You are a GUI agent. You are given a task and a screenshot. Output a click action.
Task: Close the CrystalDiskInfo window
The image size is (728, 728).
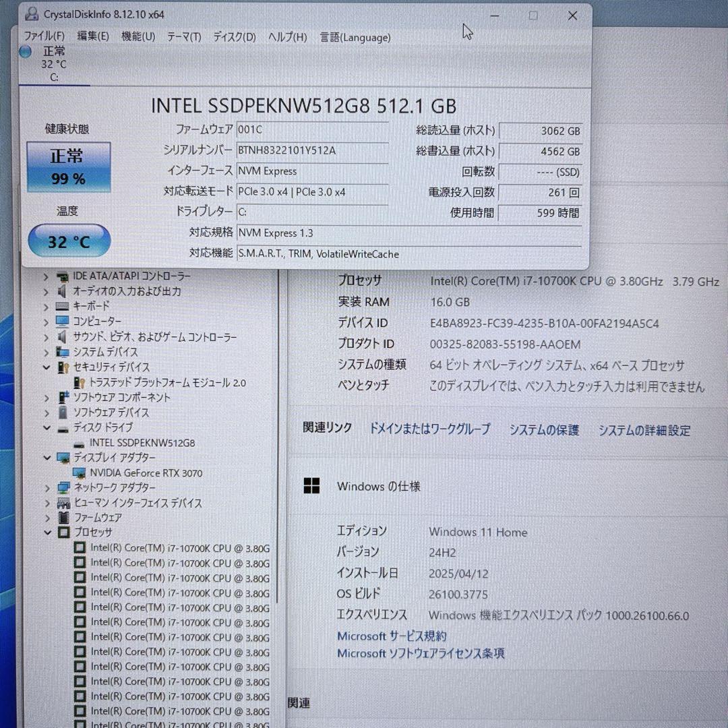572,16
